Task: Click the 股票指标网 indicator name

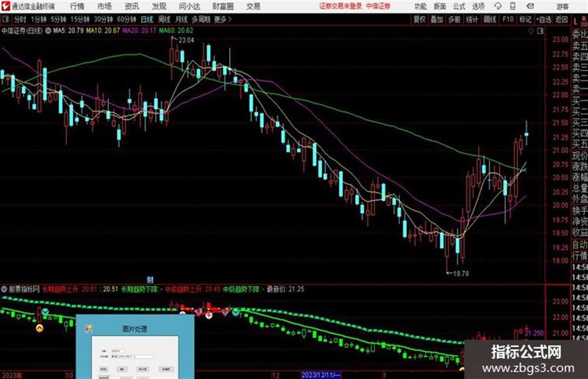Action: [x=24, y=289]
